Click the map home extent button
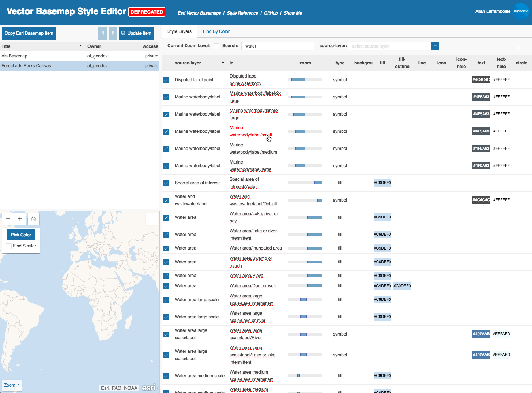 34,219
